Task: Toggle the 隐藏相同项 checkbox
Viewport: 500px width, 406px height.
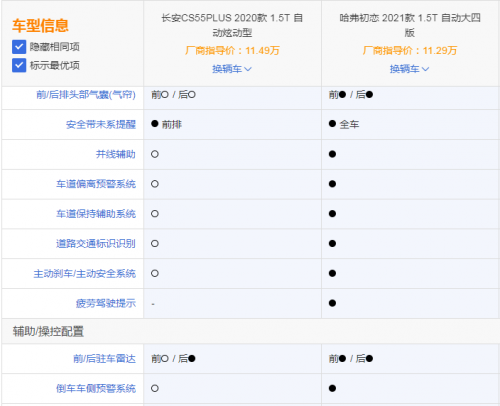Action: tap(19, 47)
